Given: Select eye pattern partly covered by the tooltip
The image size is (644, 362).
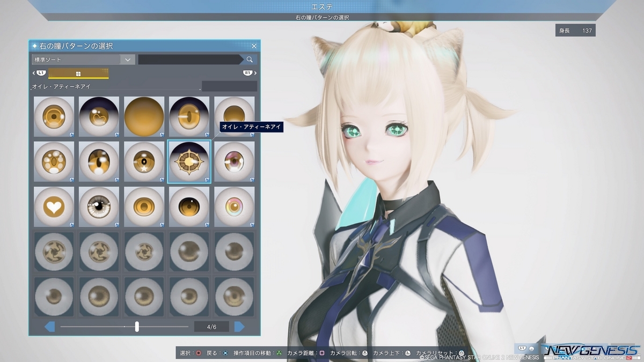Looking at the screenshot, I should click(235, 116).
